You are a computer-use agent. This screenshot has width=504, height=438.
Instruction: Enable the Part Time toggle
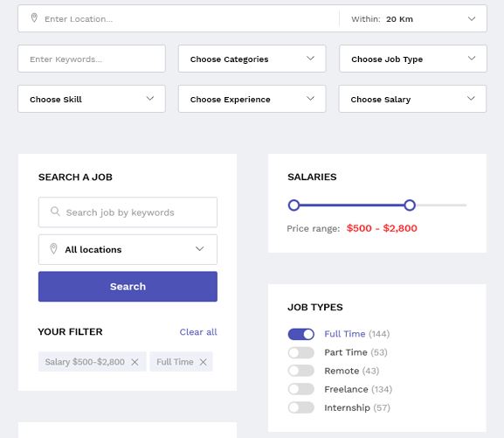[300, 352]
